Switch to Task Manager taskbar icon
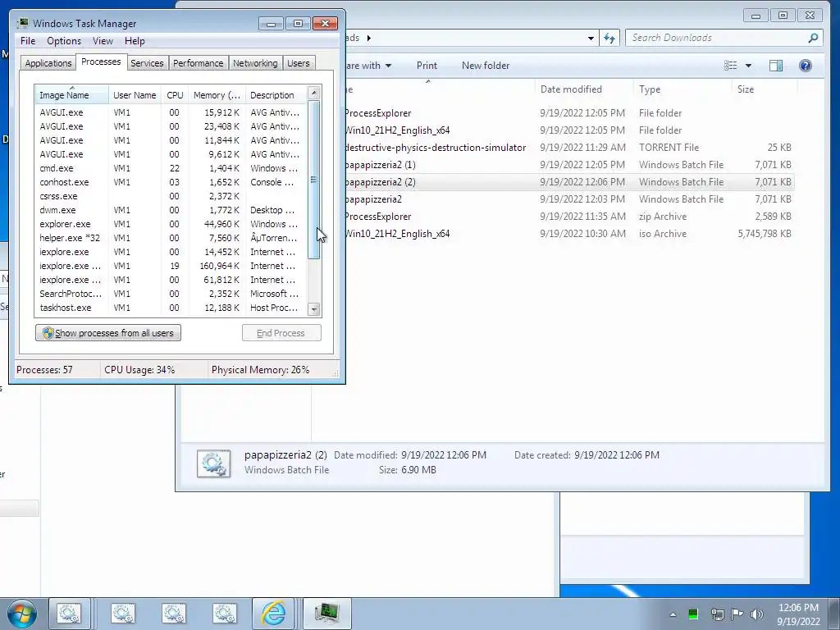The image size is (840, 630). 327,614
